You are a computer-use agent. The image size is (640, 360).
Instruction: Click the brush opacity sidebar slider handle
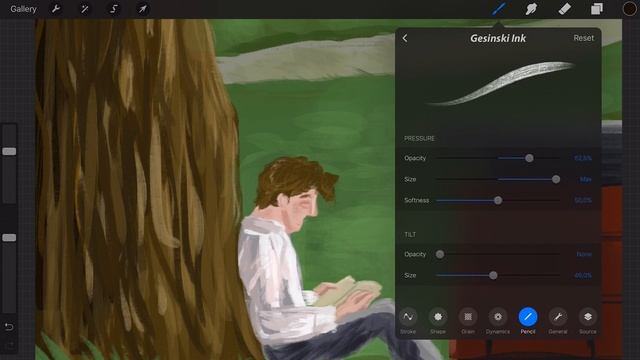(x=9, y=238)
